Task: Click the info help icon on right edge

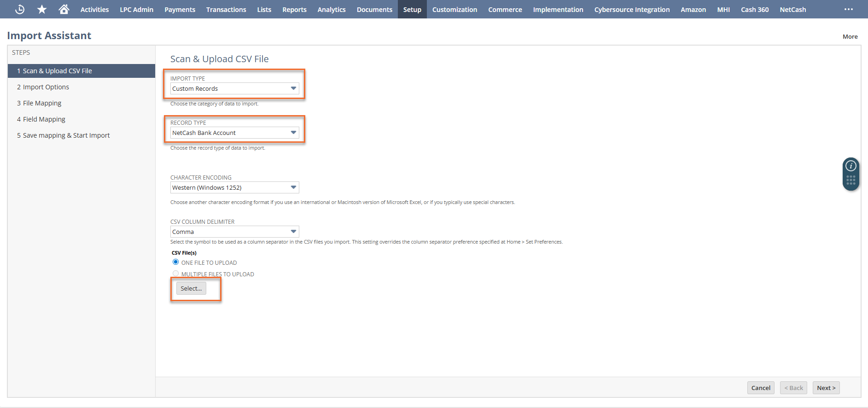Action: (x=851, y=166)
